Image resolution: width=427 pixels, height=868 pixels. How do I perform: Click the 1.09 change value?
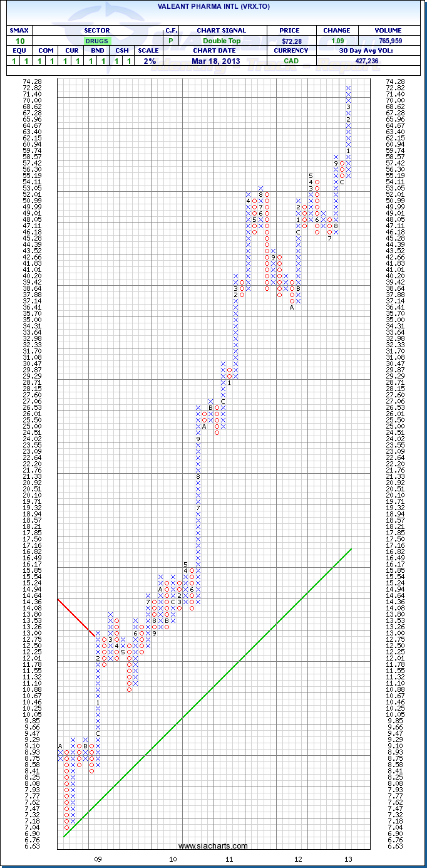(x=337, y=40)
